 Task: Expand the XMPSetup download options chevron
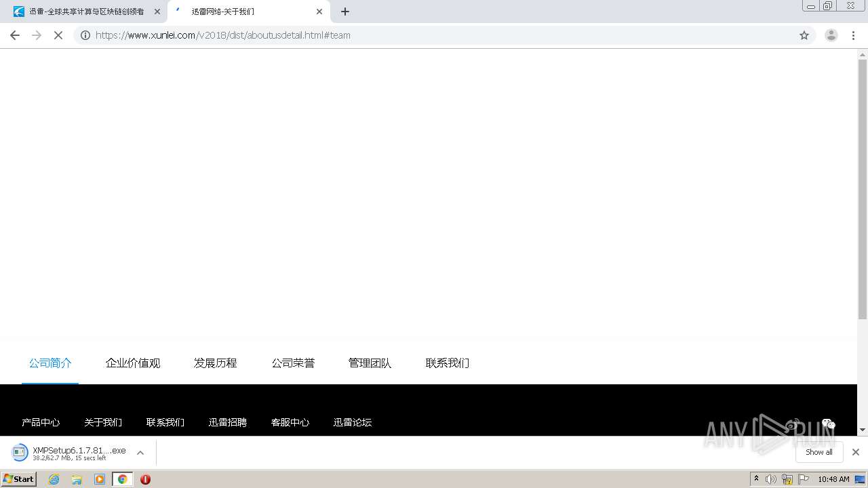(x=140, y=453)
